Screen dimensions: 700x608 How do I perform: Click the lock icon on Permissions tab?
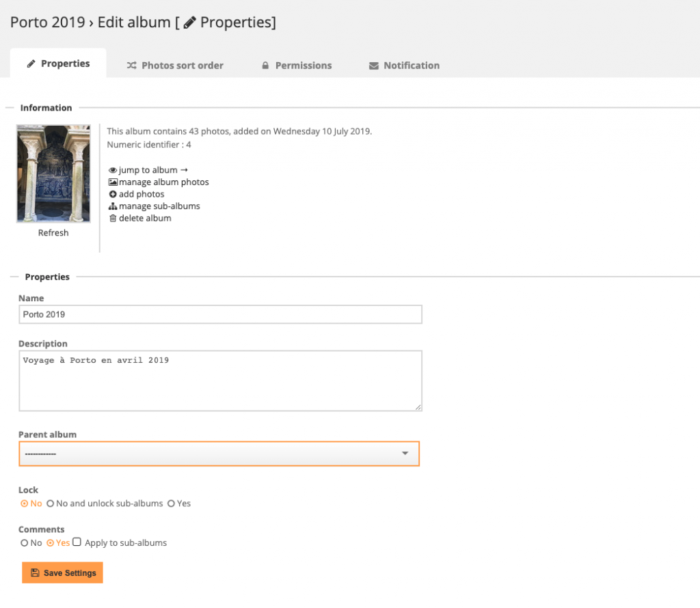(x=265, y=65)
